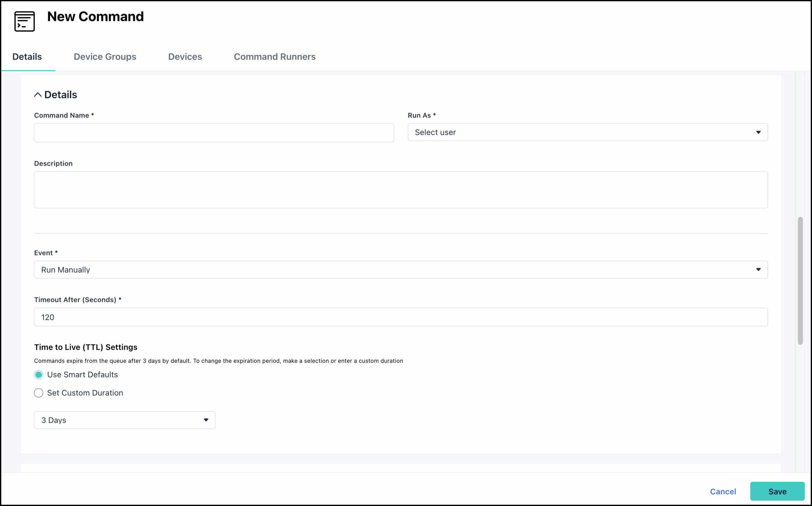Switch to the Command Runners tab
The image size is (812, 506).
point(274,57)
